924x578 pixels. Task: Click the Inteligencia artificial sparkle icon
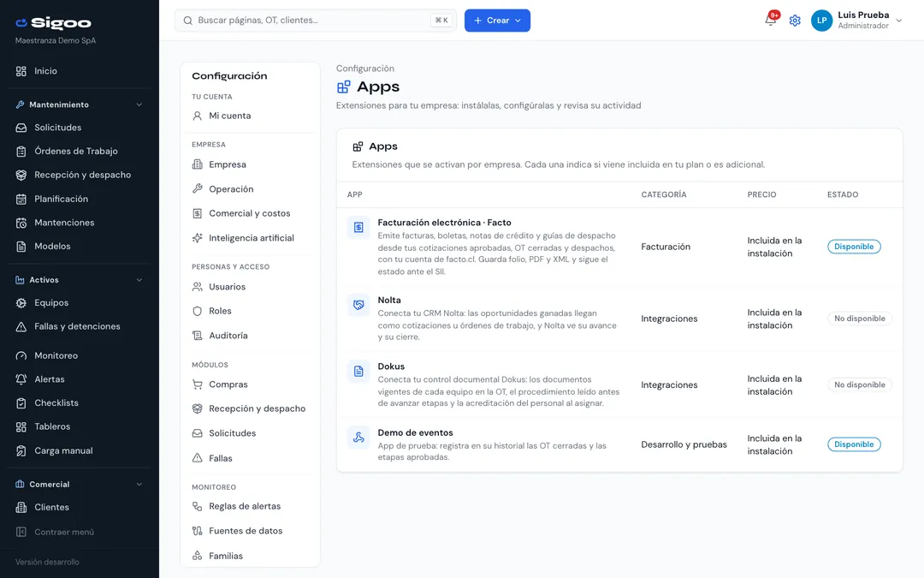(x=198, y=238)
